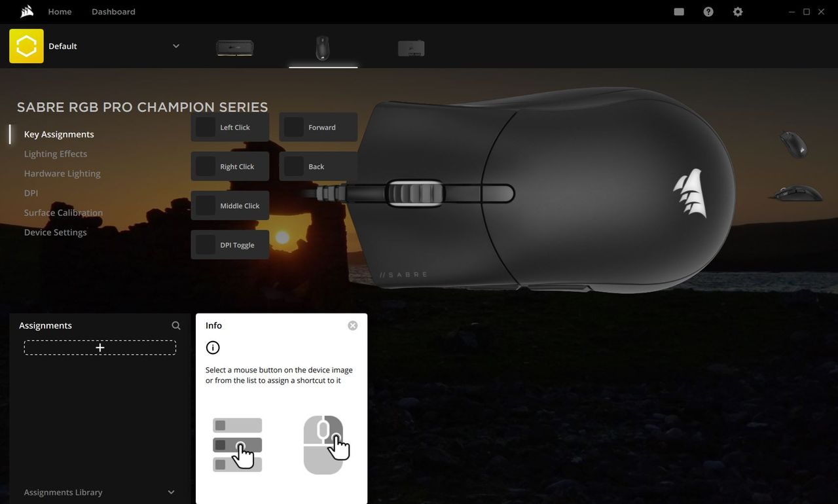Switch to the Dashboard tab
Screen dimensions: 838x504
click(113, 12)
